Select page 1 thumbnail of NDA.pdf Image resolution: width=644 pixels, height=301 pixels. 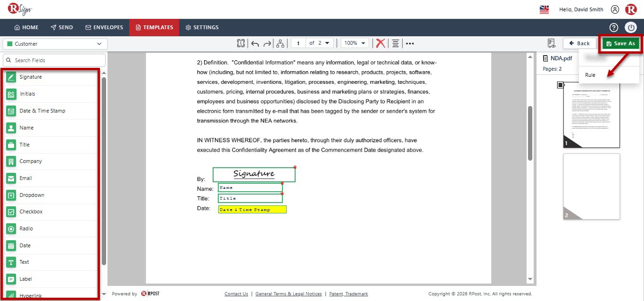(x=591, y=114)
